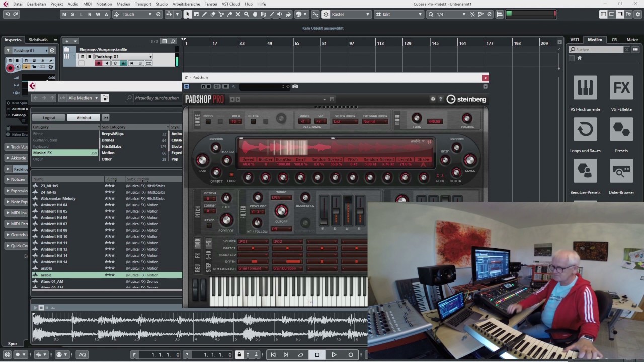Toggle global Mute M button
The image size is (644, 362).
(x=64, y=14)
